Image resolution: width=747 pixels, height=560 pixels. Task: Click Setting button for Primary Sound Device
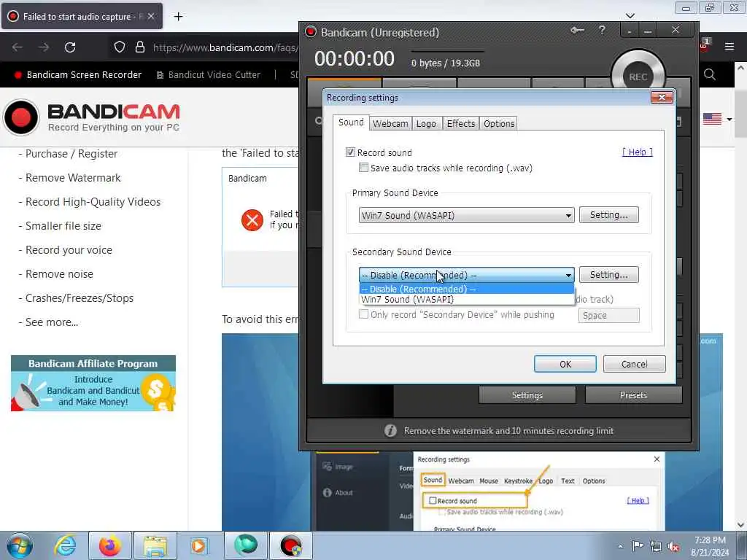pos(609,215)
